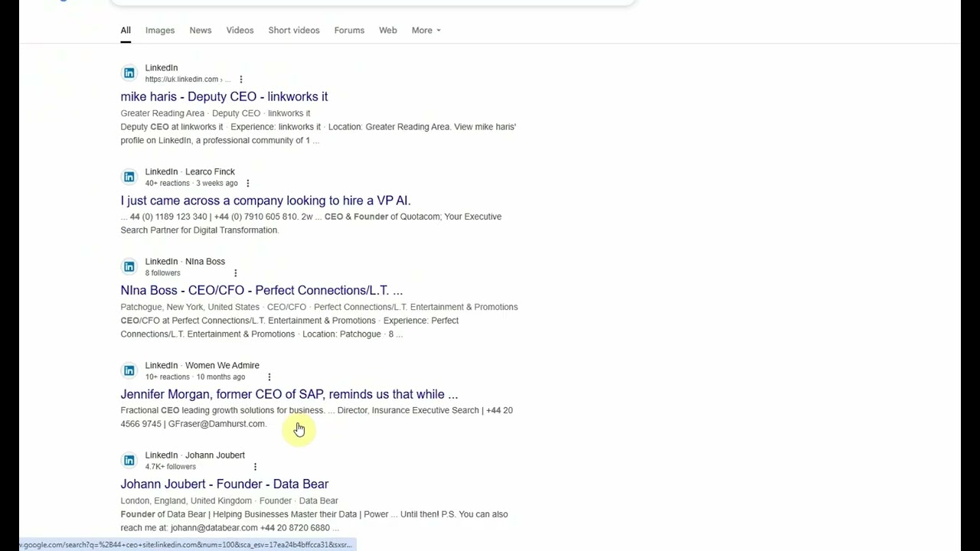
Task: Click LinkedIn favicon beside Johann Joubert result
Action: [x=129, y=460]
